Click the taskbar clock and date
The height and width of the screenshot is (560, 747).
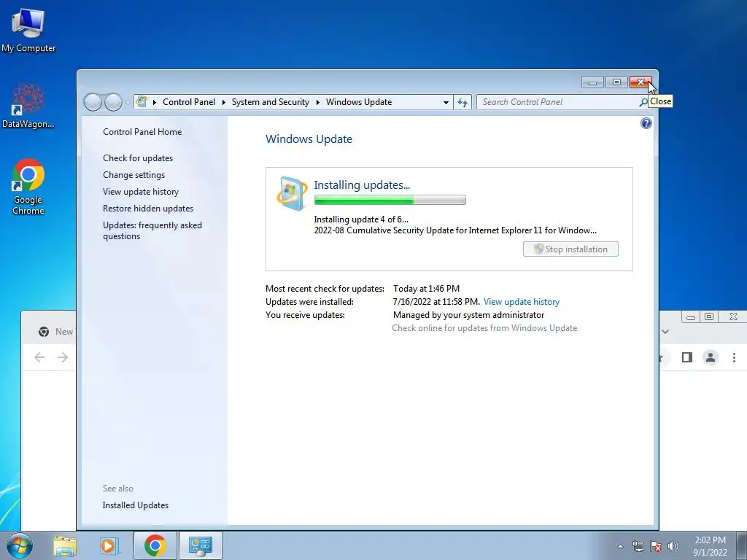point(709,546)
